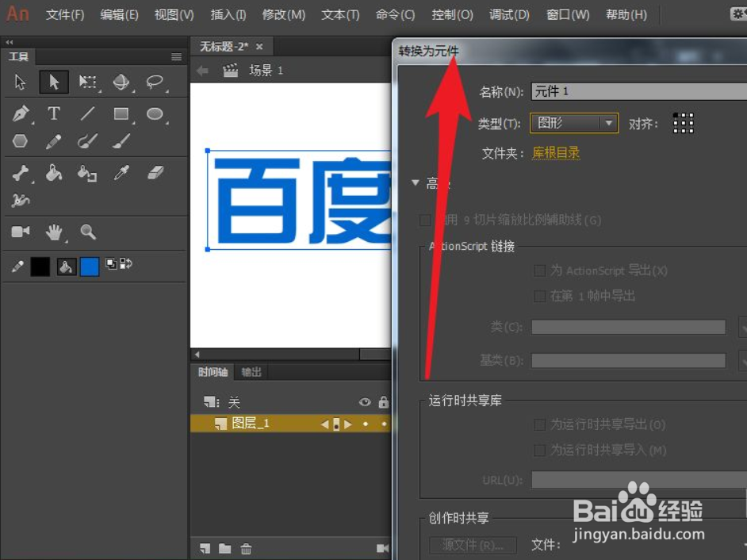This screenshot has height=560, width=747.
Task: Choose the Free Transform tool
Action: pos(88,82)
